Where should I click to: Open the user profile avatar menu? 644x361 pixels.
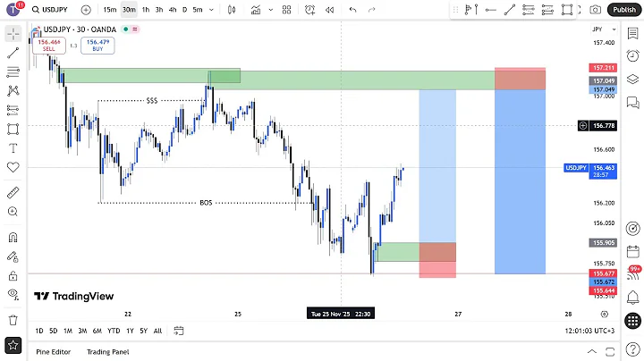tap(13, 9)
